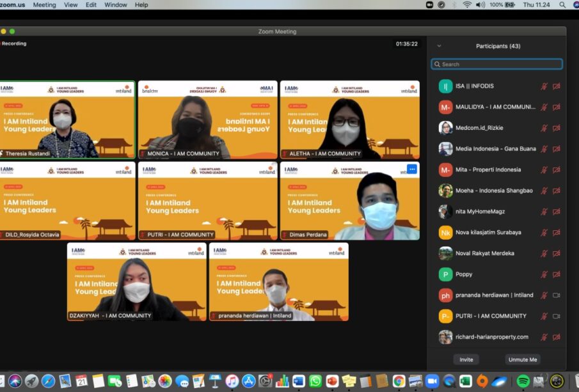Open WhatsApp from the Dock

tap(315, 381)
